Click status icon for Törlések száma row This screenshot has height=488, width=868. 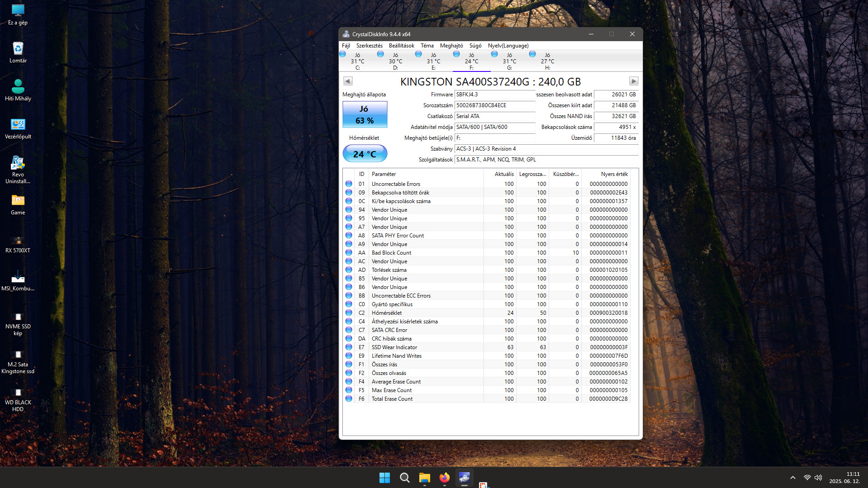(349, 270)
